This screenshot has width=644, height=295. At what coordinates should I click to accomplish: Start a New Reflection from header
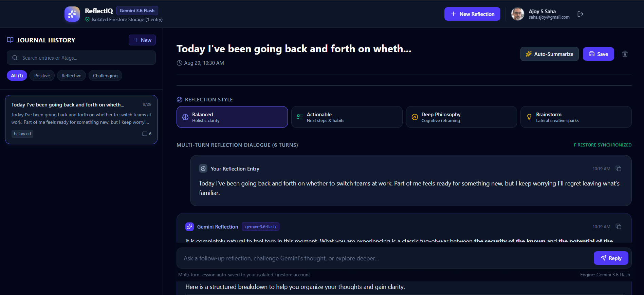(472, 14)
